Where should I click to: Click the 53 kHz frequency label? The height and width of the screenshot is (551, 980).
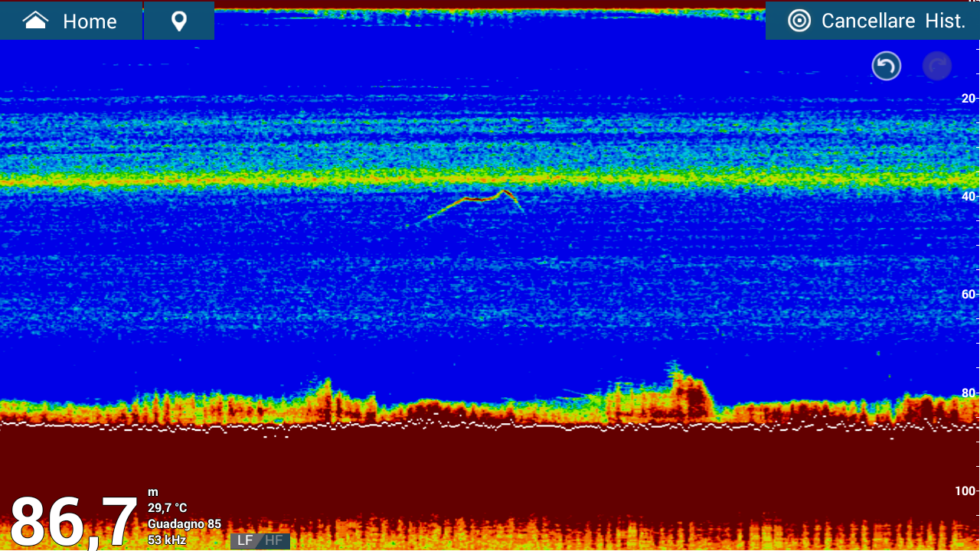pyautogui.click(x=167, y=540)
